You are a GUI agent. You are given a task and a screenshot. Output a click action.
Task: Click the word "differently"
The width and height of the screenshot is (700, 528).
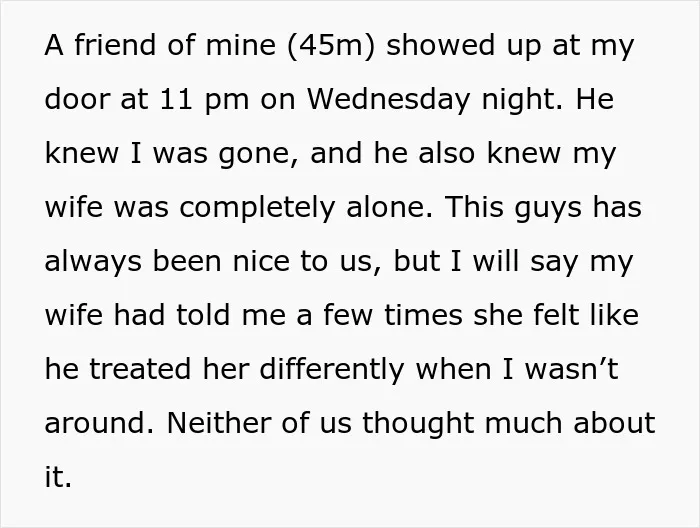pos(332,370)
